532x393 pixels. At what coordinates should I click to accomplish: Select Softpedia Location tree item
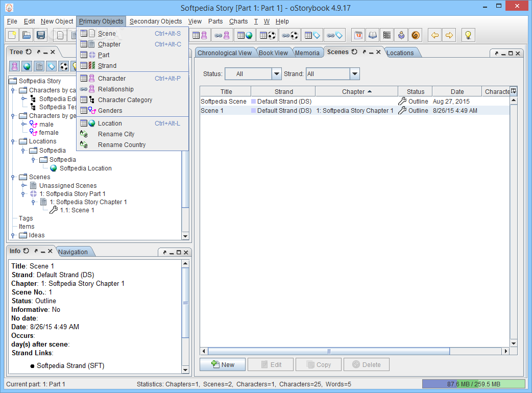click(x=85, y=168)
